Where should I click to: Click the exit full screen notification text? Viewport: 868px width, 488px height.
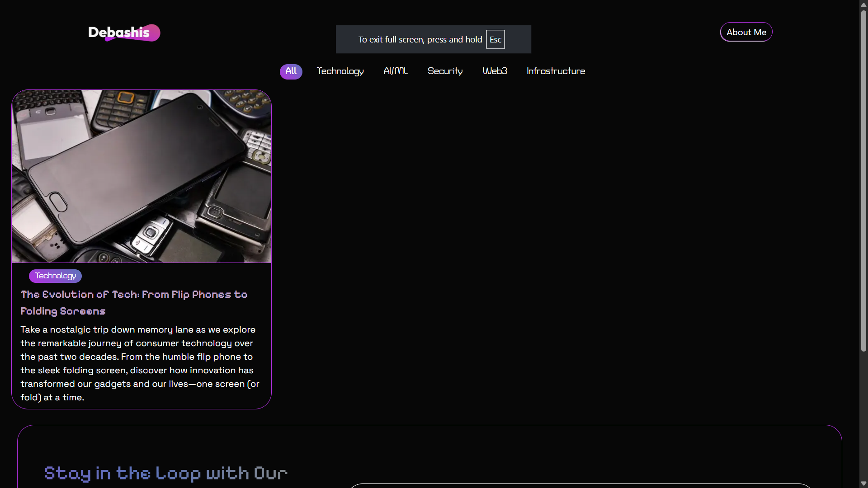click(x=420, y=40)
